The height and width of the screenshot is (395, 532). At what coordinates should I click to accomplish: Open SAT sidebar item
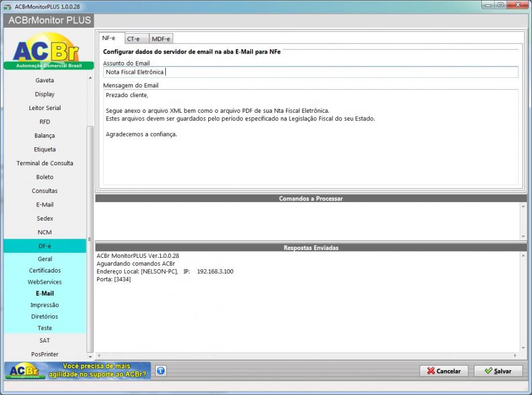point(45,340)
